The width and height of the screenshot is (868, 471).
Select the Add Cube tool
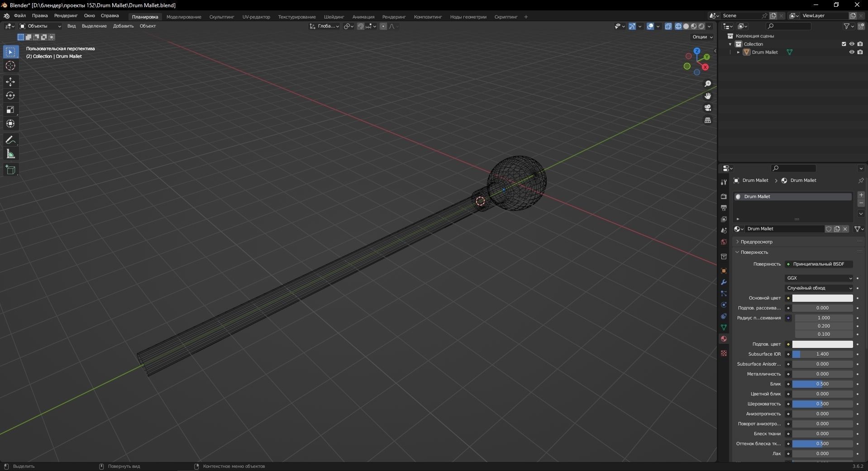click(10, 170)
